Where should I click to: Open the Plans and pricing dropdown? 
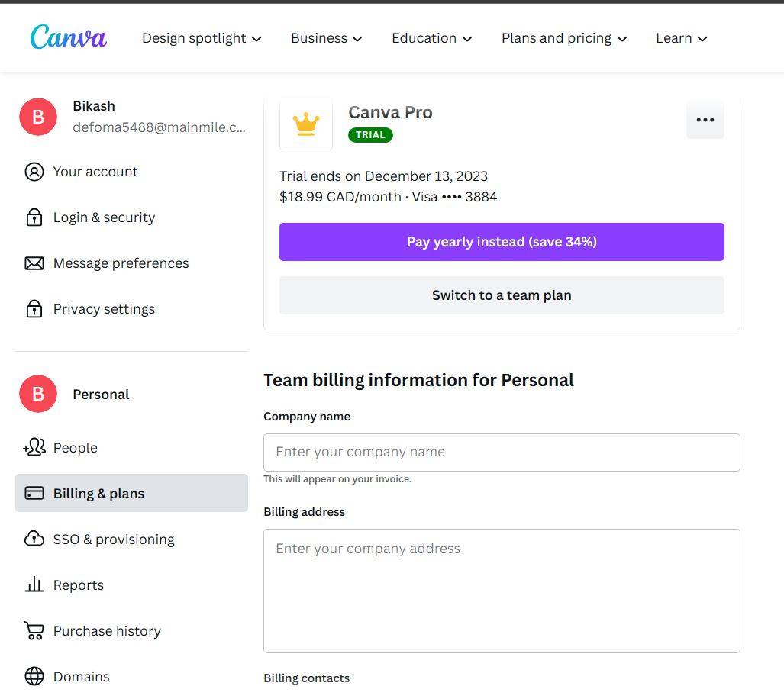click(563, 38)
